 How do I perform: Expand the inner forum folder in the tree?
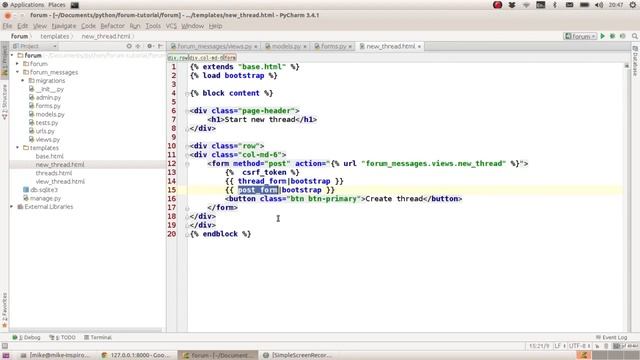point(18,64)
